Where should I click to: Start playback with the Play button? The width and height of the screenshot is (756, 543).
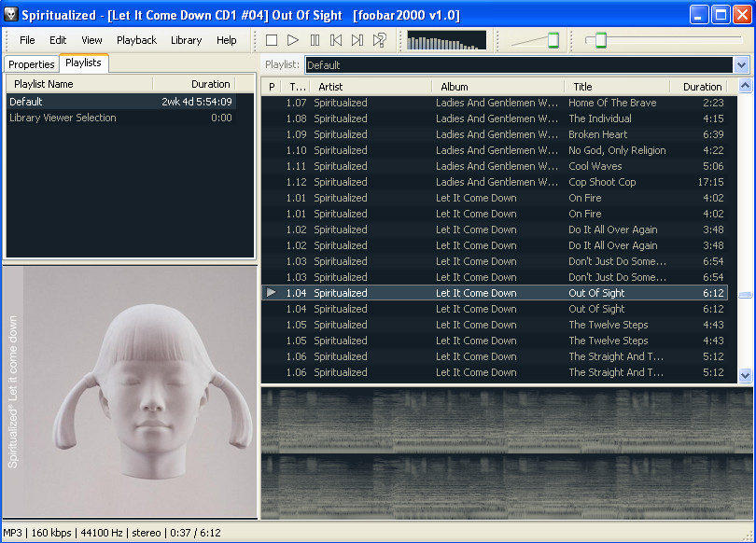click(293, 40)
